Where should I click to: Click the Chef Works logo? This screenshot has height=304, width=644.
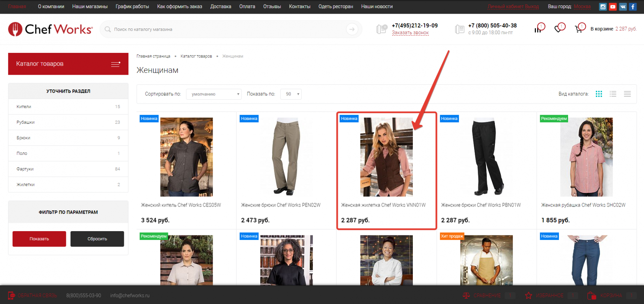pyautogui.click(x=50, y=29)
